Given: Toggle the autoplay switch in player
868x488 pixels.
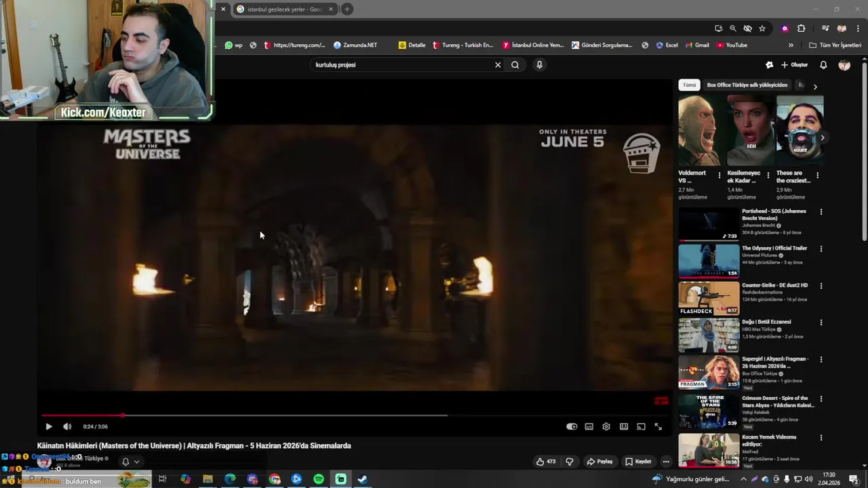Looking at the screenshot, I should tap(572, 426).
